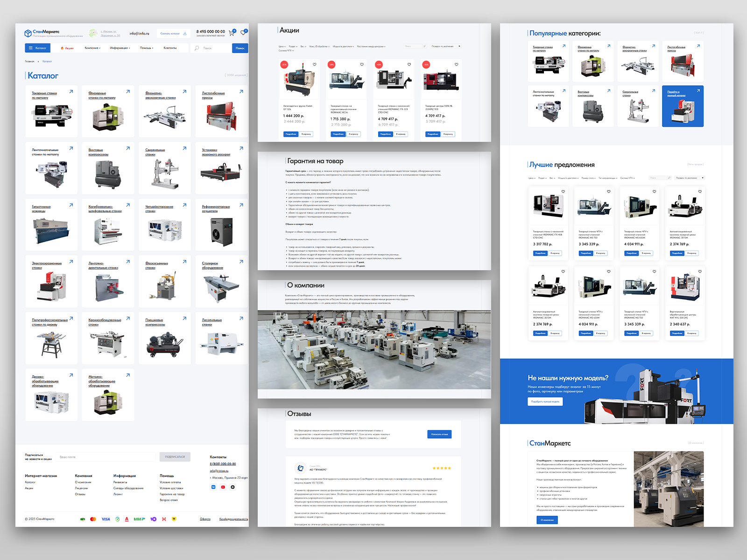Click the black round social icon in the footer
Image resolution: width=747 pixels, height=560 pixels.
tap(233, 487)
